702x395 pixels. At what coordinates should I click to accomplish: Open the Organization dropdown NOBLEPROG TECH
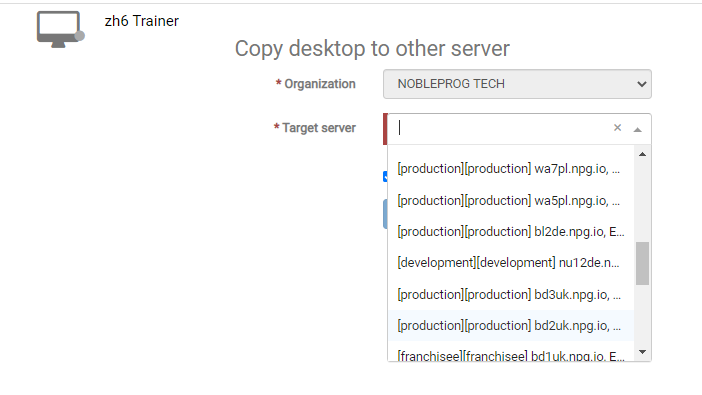coord(517,84)
